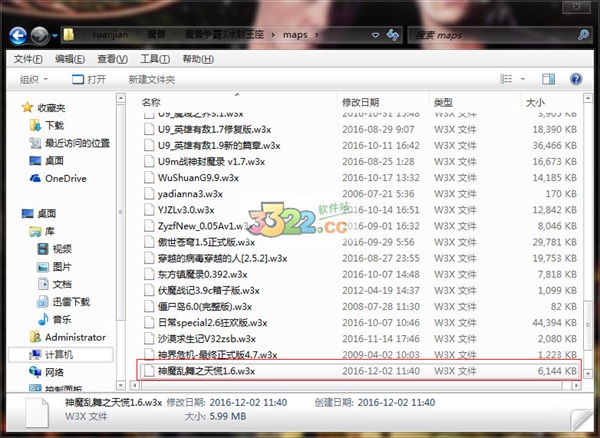Go back with the Back arrow button
This screenshot has width=600, height=438.
(x=18, y=36)
